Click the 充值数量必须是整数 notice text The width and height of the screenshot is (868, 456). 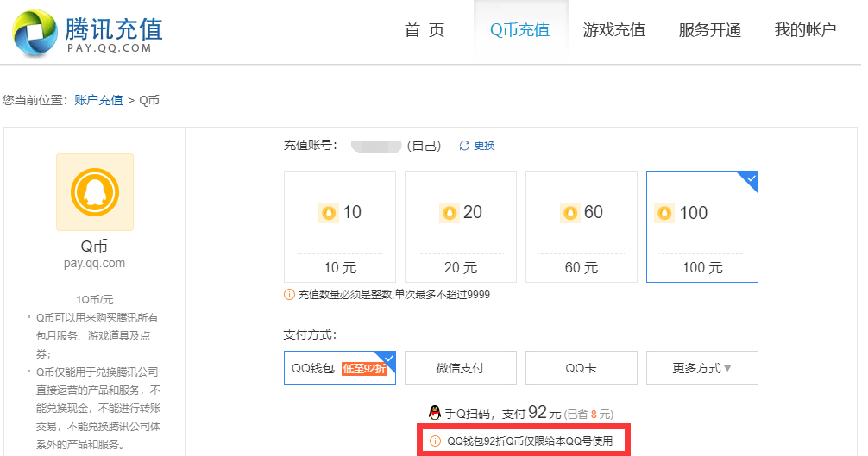394,295
